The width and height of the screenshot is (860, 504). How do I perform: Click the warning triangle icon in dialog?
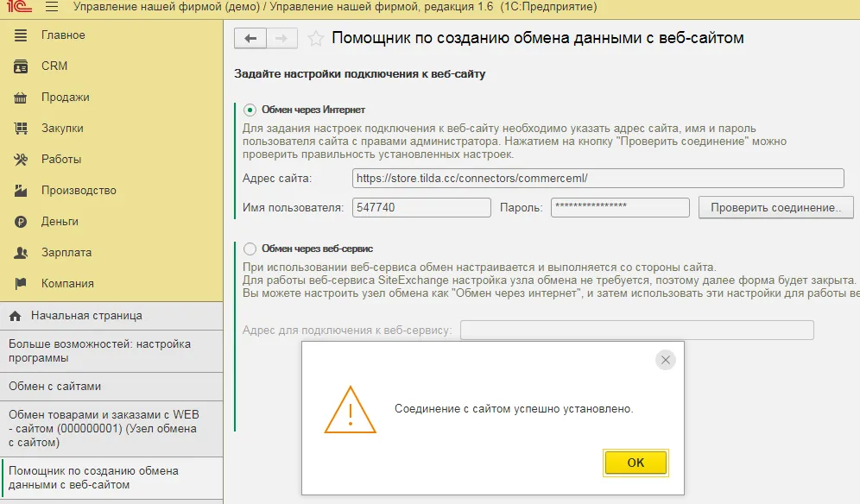350,410
